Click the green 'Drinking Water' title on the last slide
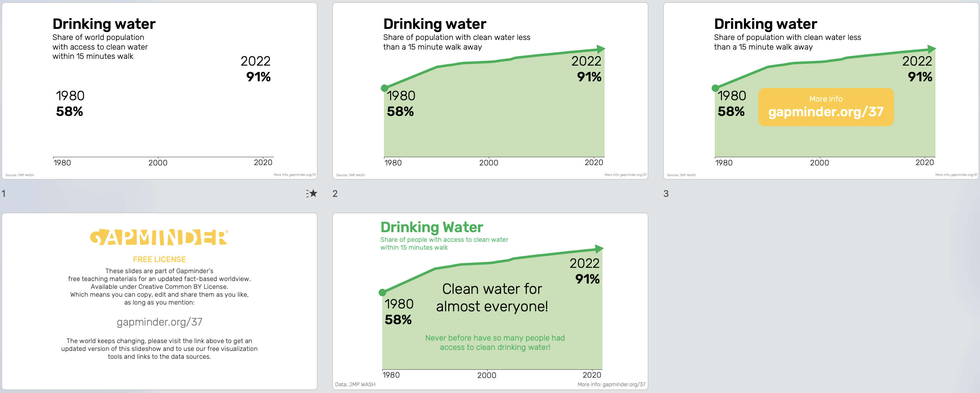980x393 pixels. [431, 227]
